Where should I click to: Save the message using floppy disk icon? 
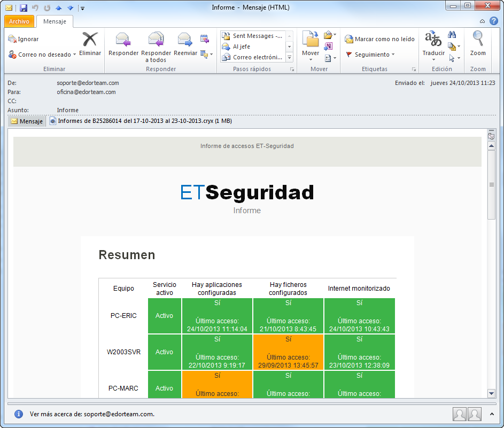coord(24,7)
